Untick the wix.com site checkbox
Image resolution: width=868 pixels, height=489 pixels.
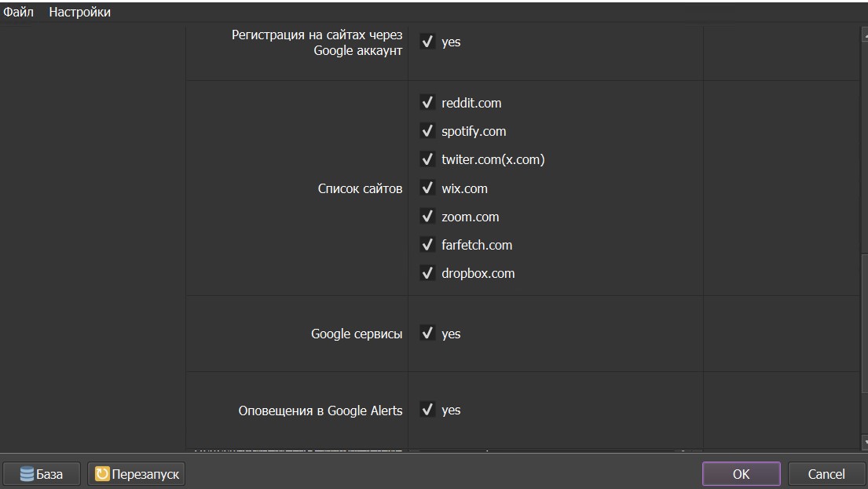click(427, 188)
